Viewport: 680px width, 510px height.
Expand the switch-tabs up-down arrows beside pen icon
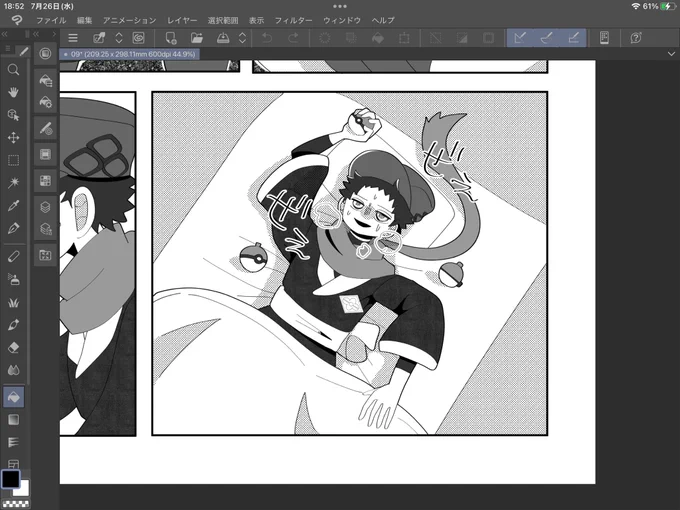tap(119, 38)
